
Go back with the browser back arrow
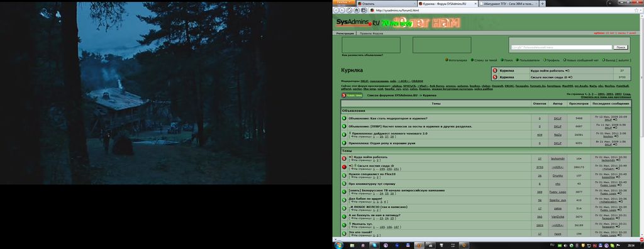pyautogui.click(x=336, y=10)
